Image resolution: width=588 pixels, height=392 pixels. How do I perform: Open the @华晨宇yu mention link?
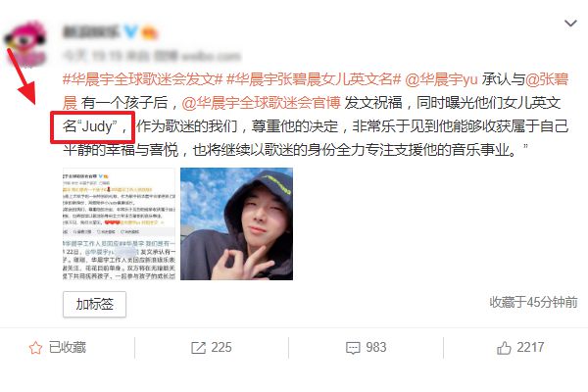(442, 79)
